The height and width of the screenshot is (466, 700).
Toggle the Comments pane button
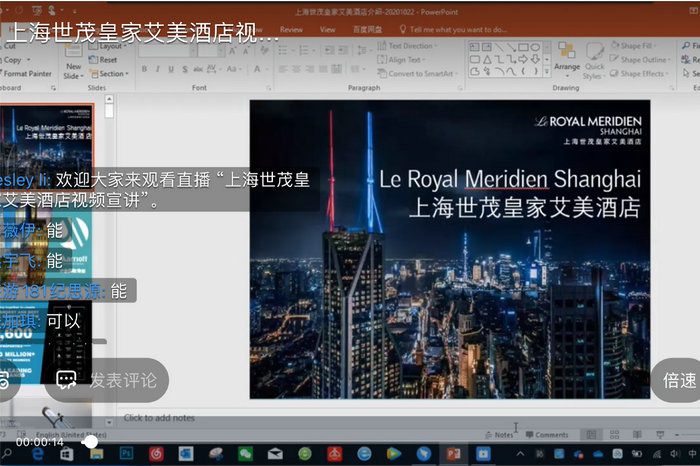(x=547, y=435)
